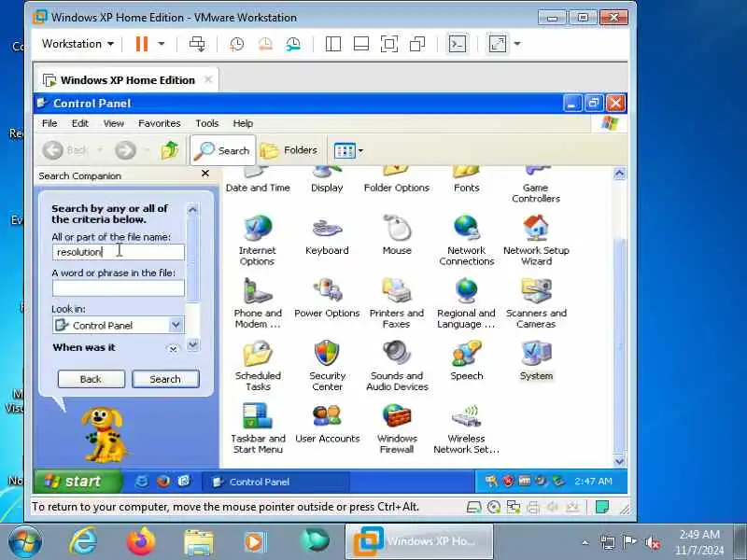The width and height of the screenshot is (747, 560).
Task: Expand the pause power options arrow
Action: pos(162,44)
